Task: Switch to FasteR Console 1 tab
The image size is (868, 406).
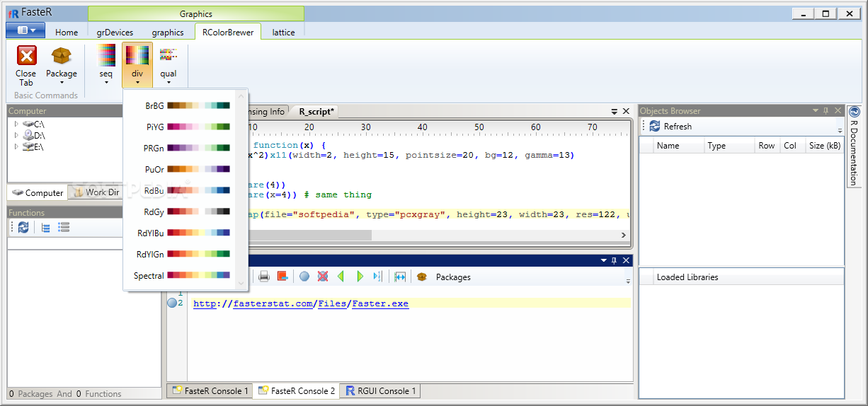Action: tap(210, 390)
